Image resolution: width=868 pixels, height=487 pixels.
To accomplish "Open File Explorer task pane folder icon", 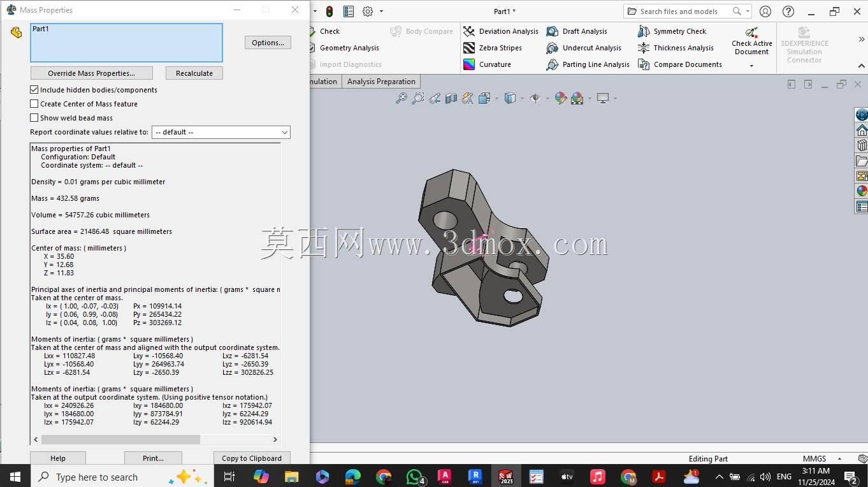I will [x=862, y=161].
